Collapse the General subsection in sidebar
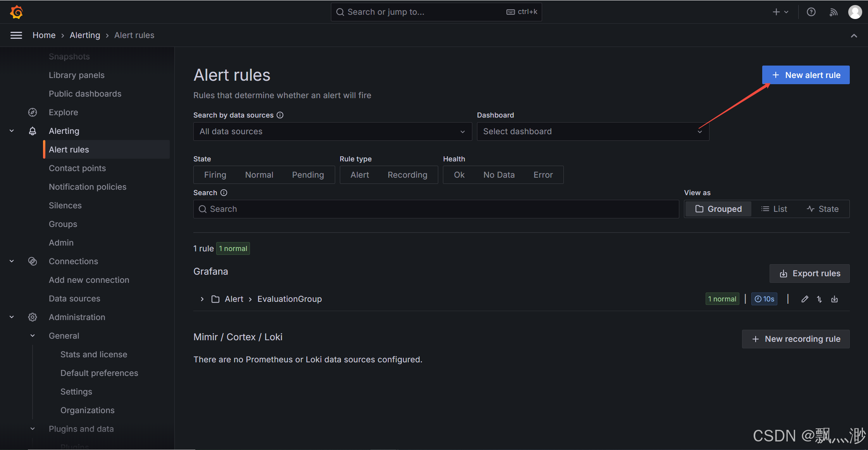The image size is (868, 450). (x=33, y=336)
